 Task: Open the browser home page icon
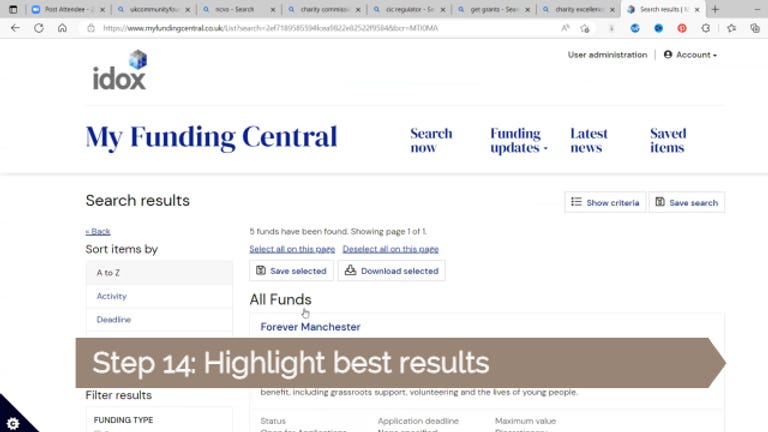click(x=62, y=28)
